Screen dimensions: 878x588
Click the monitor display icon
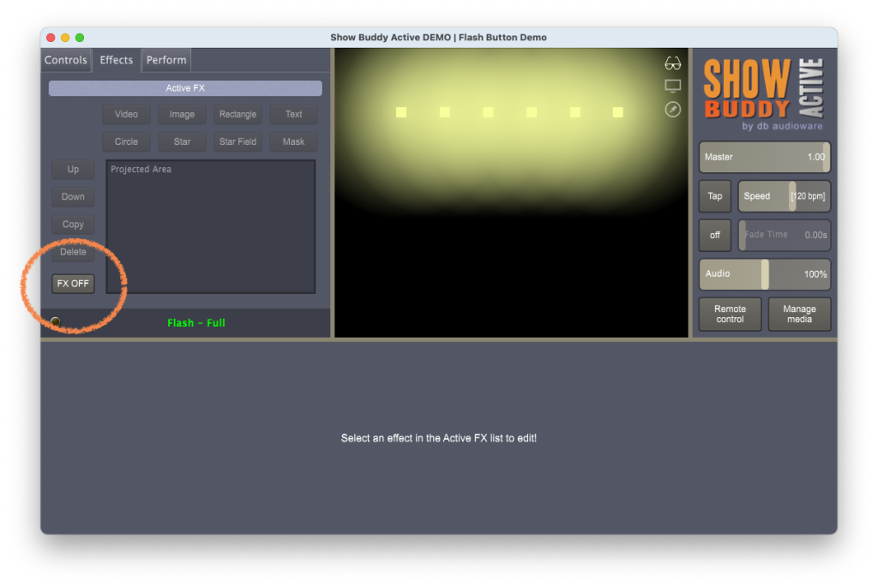click(672, 86)
